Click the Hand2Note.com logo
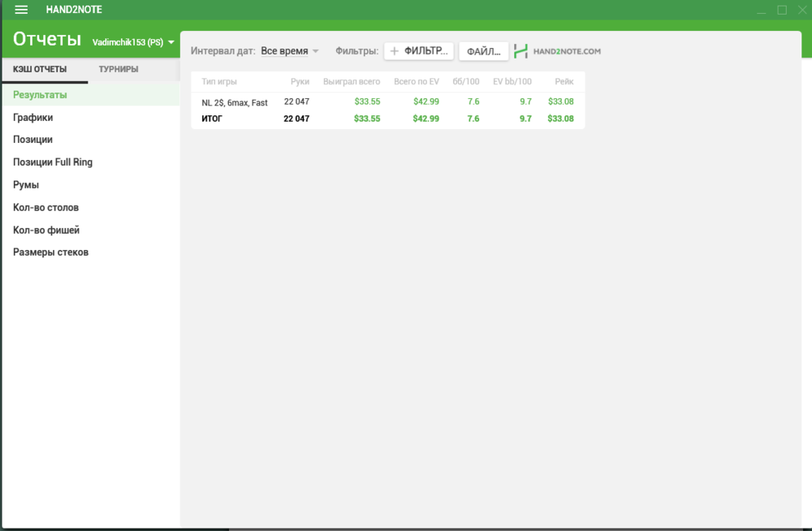This screenshot has width=812, height=531. [558, 51]
